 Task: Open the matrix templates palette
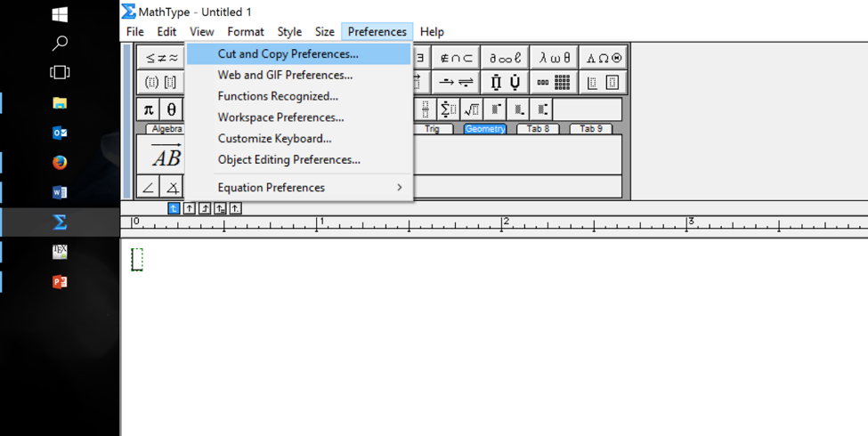pos(554,83)
